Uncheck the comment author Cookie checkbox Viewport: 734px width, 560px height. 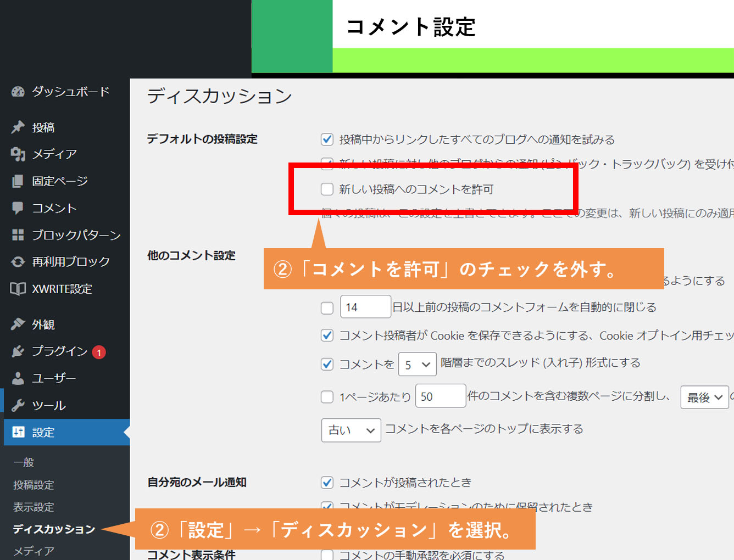pyautogui.click(x=327, y=335)
